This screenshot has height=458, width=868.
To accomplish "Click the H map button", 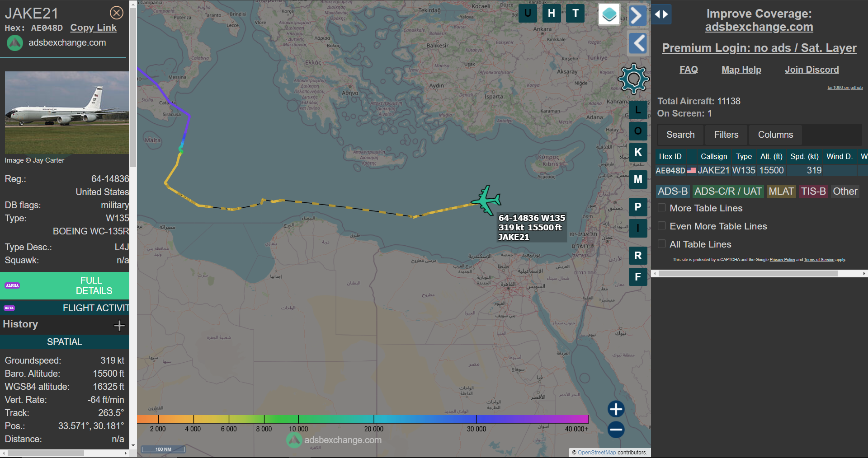I will (552, 13).
